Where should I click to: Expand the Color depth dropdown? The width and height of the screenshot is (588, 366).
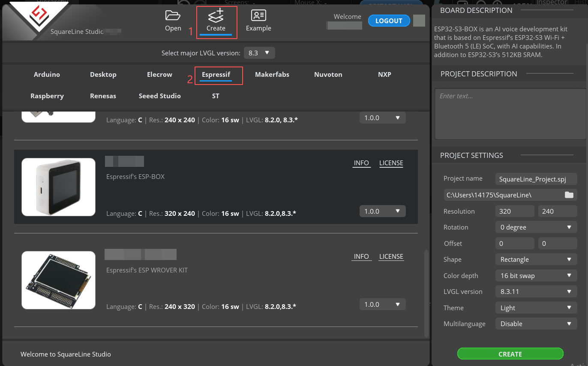pyautogui.click(x=536, y=275)
